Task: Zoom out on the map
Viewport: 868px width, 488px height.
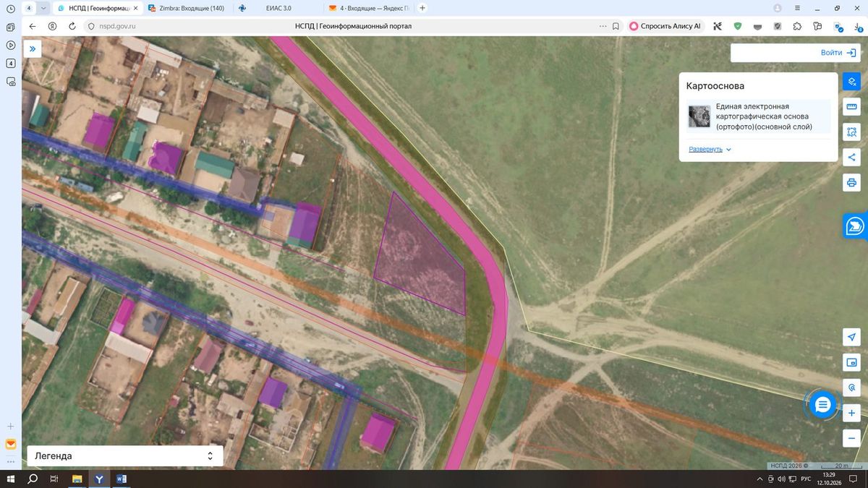Action: (851, 438)
